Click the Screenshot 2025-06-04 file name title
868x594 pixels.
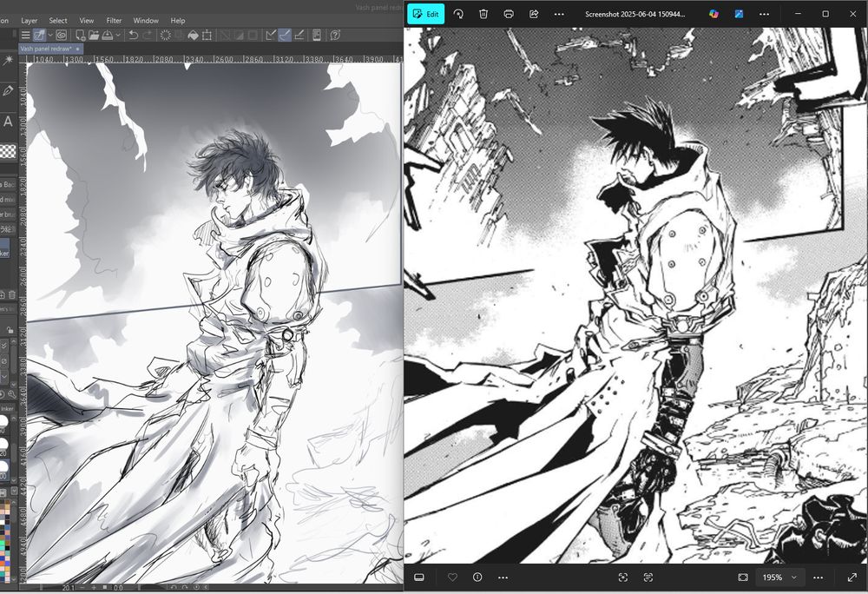[x=635, y=14]
